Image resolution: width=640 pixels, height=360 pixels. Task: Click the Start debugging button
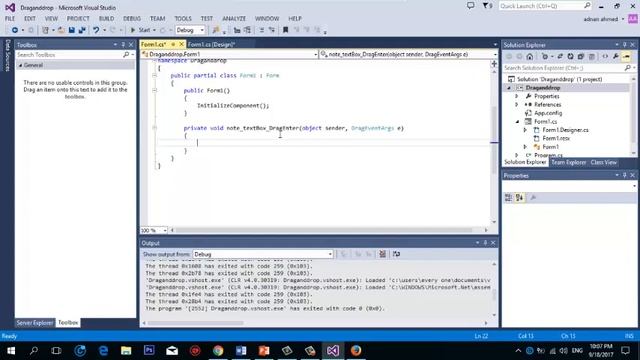[140, 30]
